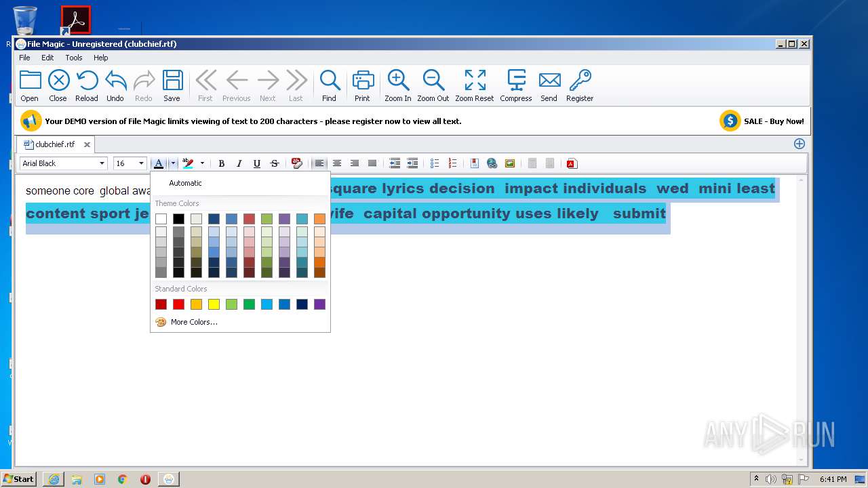
Task: Insert a hyperlink
Action: click(x=492, y=163)
